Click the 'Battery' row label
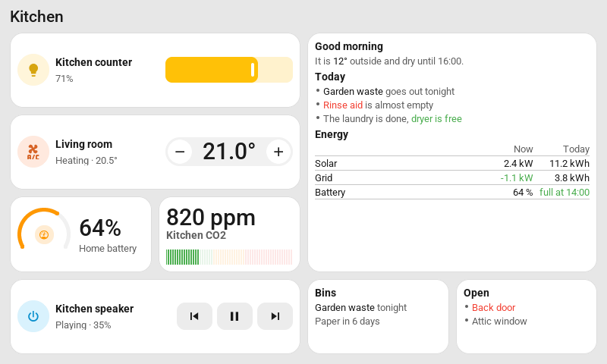 (x=330, y=193)
